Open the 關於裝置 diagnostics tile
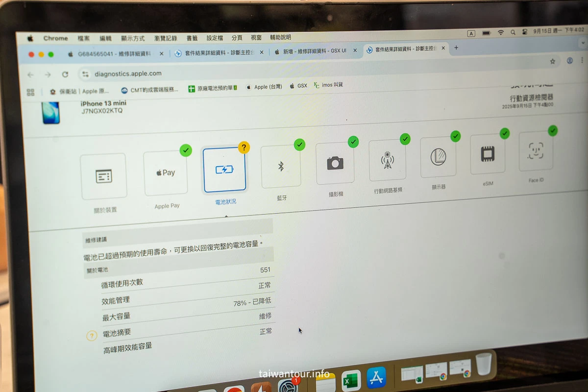The image size is (588, 392). (104, 177)
